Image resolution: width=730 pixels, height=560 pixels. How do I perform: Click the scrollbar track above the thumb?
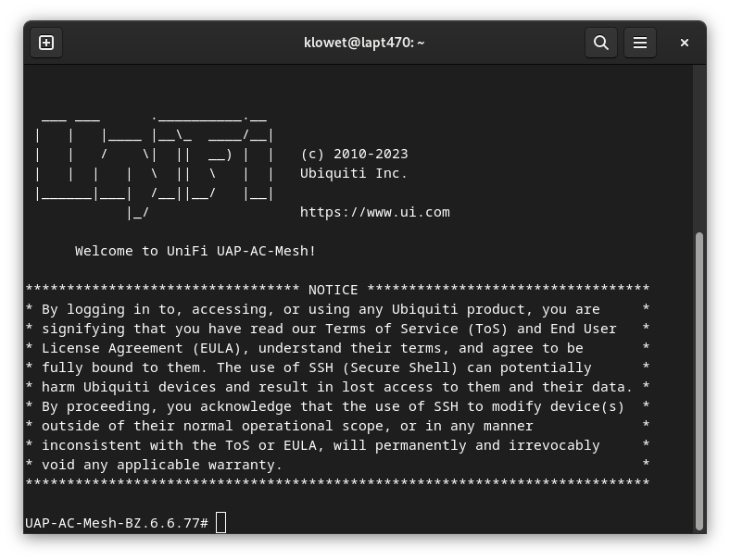pyautogui.click(x=699, y=148)
